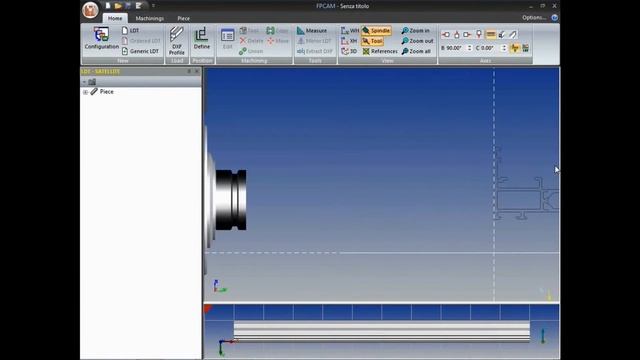Click the Define position button
This screenshot has width=640, height=360.
pyautogui.click(x=202, y=39)
